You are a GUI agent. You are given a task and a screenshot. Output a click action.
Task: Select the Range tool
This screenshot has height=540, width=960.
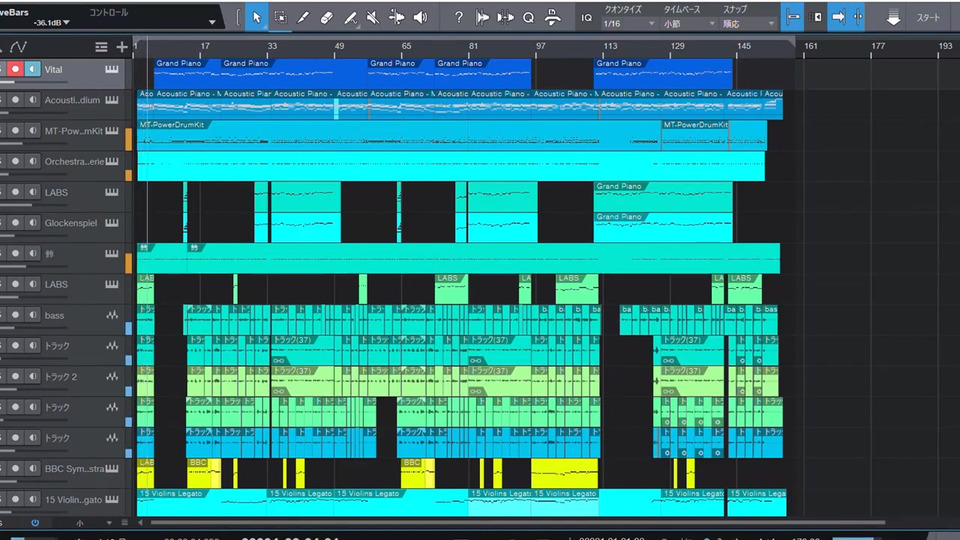click(x=280, y=17)
